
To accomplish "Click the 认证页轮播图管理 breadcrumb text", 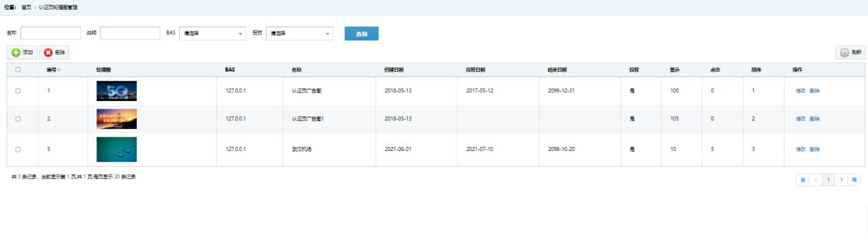I will [x=58, y=7].
